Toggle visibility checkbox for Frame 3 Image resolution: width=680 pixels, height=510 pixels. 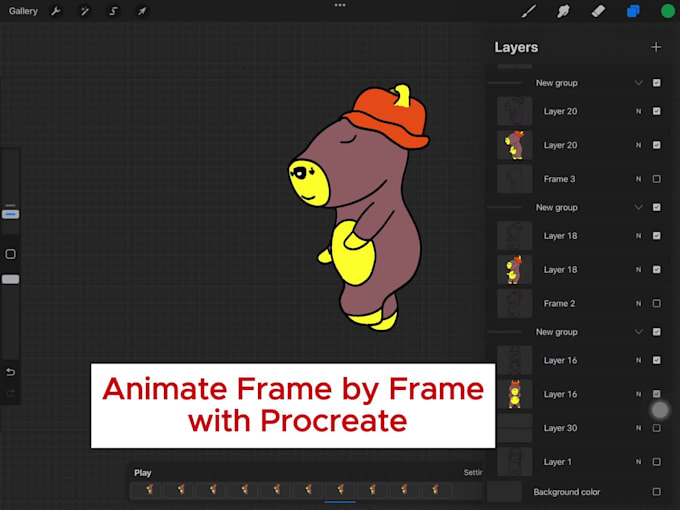pyautogui.click(x=657, y=179)
